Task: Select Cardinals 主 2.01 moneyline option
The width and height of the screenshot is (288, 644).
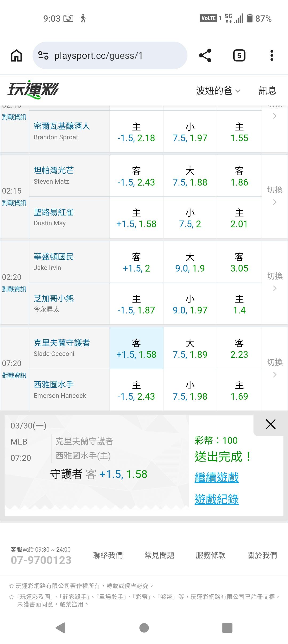Action: pyautogui.click(x=239, y=218)
